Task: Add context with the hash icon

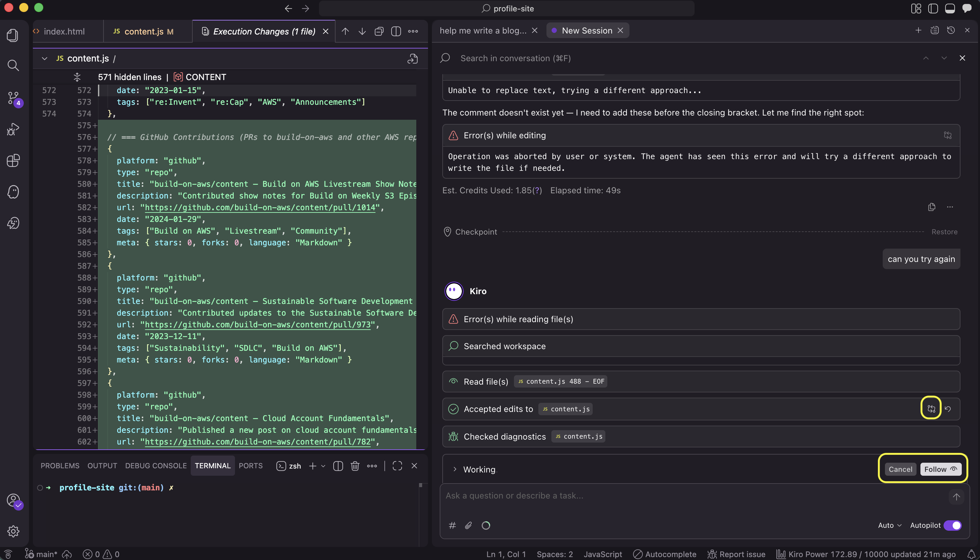Action: 452,526
